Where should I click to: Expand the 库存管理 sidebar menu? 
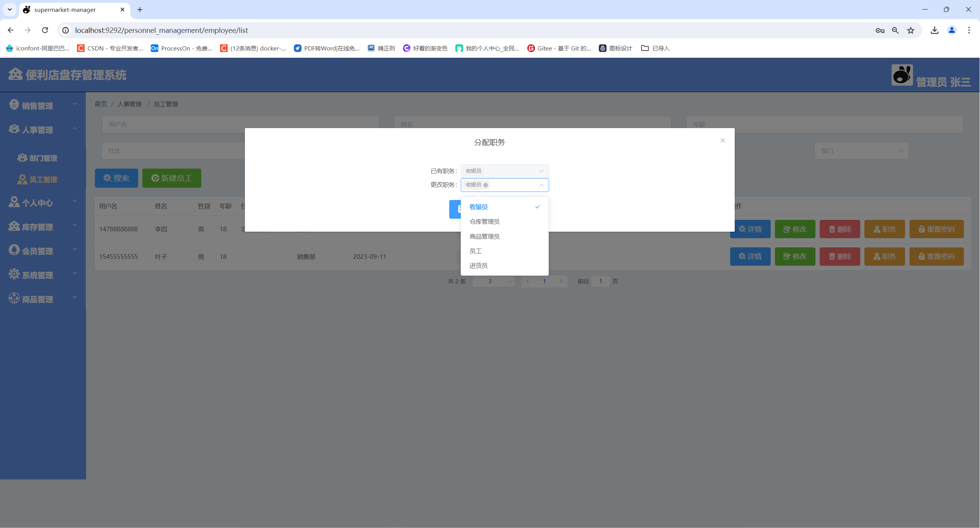[43, 226]
